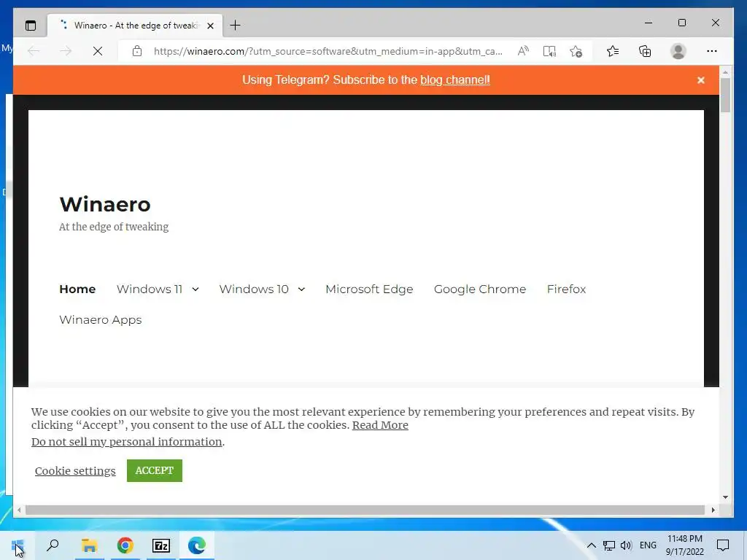Screen dimensions: 747x560
Task: Open the Windows 10 menu item
Action: (254, 289)
